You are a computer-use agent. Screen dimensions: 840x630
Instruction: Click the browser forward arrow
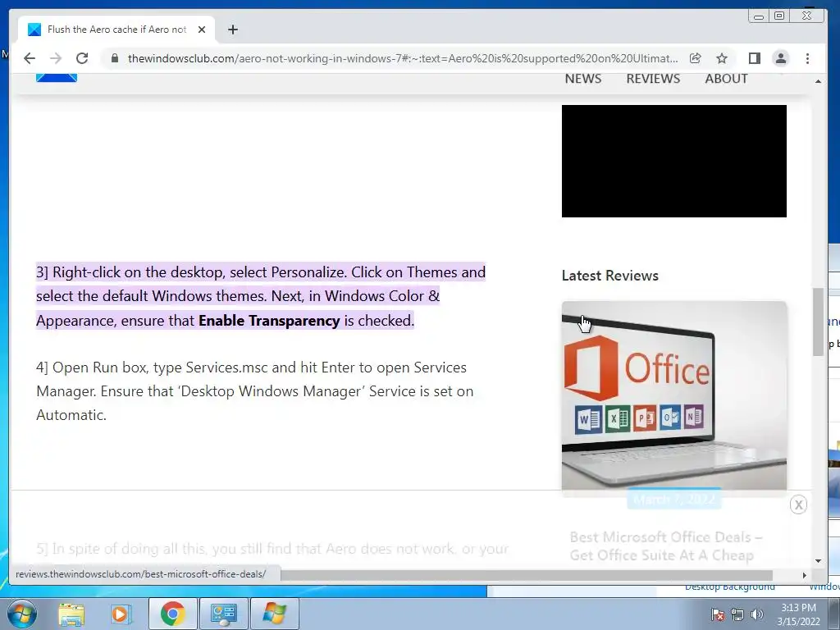[x=56, y=58]
